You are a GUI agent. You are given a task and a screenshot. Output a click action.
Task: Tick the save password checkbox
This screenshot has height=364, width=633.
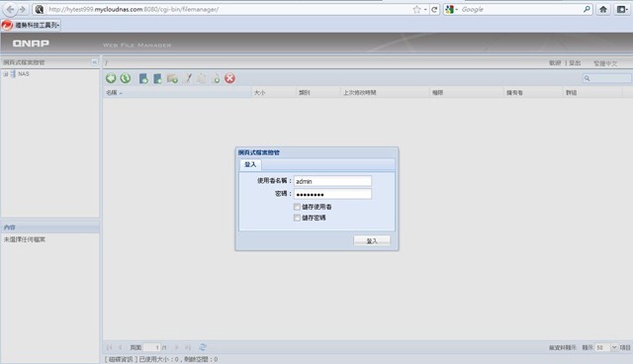[297, 218]
